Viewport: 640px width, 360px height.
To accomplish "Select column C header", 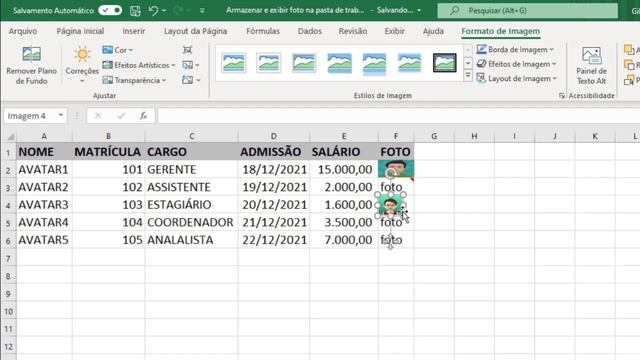I will coord(191,136).
